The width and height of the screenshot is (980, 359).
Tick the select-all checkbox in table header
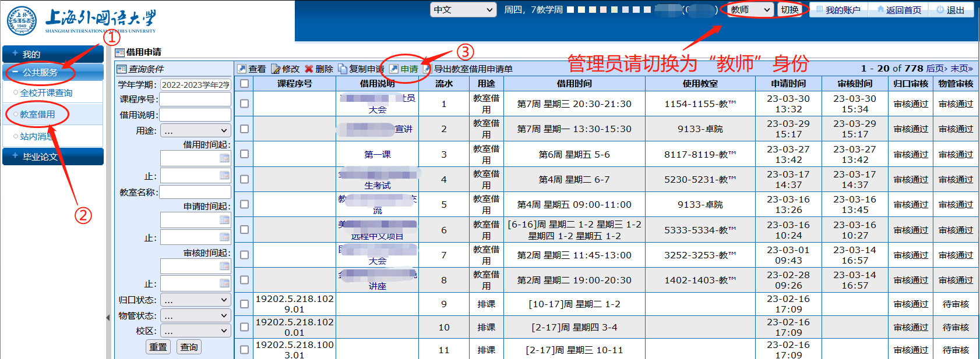245,84
